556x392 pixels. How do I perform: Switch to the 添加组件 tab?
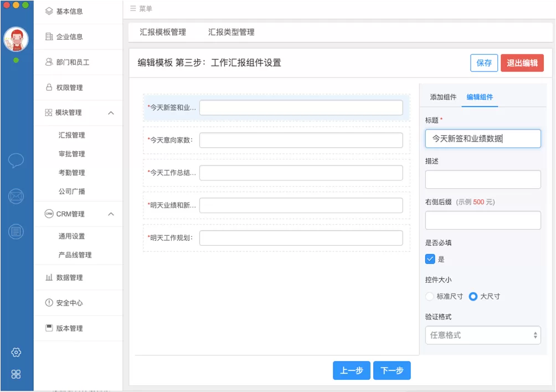pyautogui.click(x=443, y=97)
